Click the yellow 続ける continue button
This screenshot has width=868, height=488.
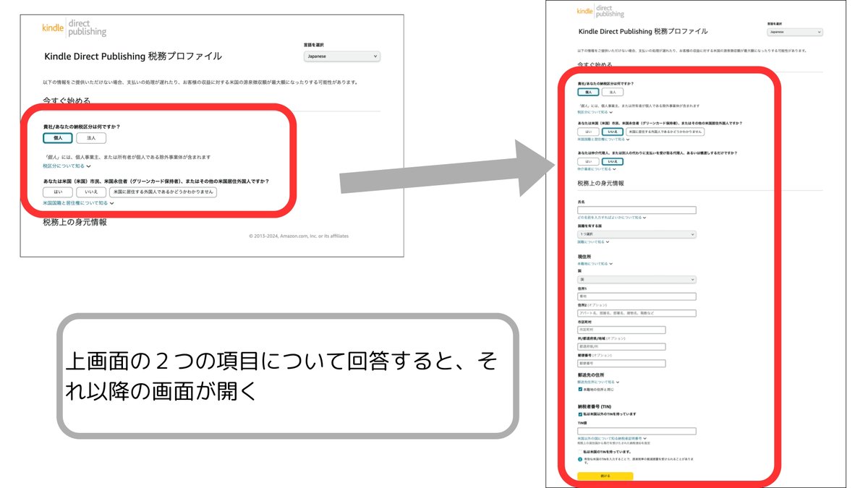(x=605, y=476)
